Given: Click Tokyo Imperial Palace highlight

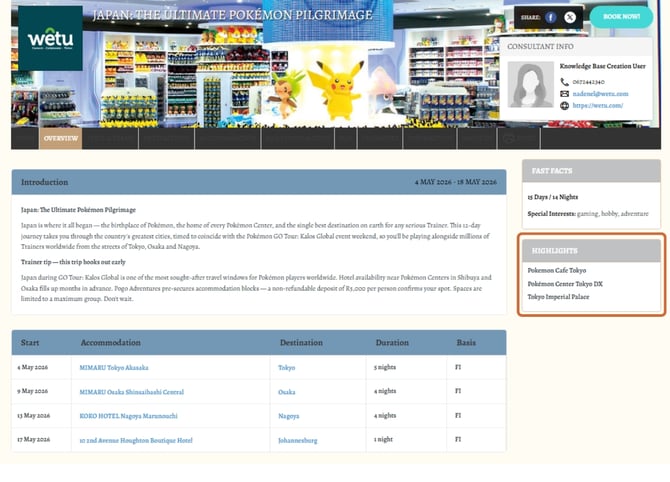Looking at the screenshot, I should (x=558, y=297).
